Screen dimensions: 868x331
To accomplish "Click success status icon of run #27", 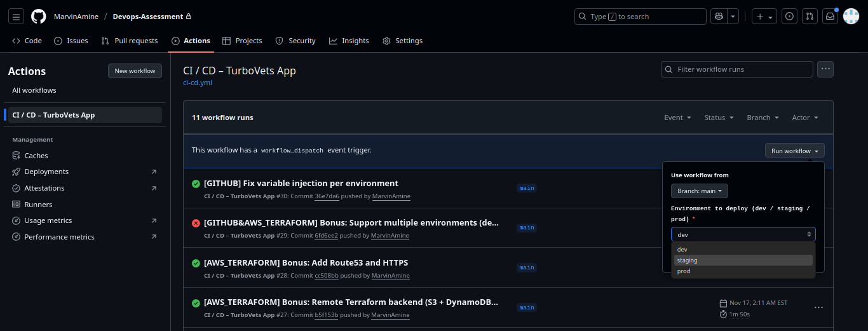I will 196,303.
